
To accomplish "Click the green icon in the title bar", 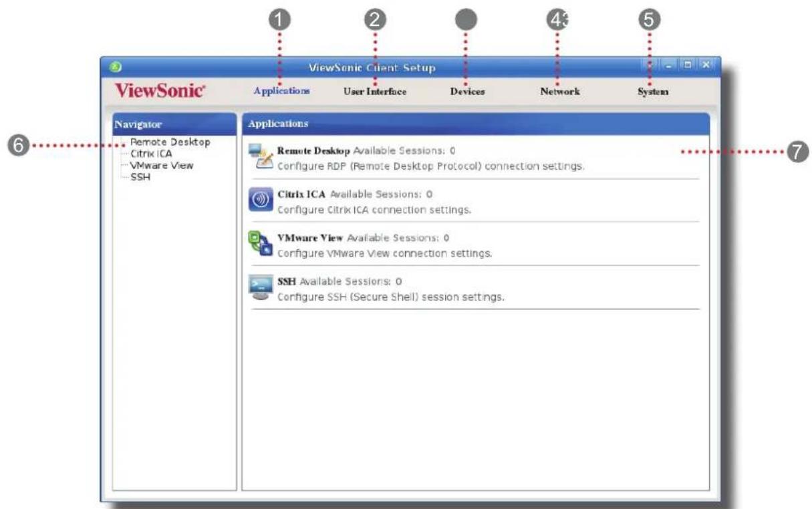I will pyautogui.click(x=115, y=66).
